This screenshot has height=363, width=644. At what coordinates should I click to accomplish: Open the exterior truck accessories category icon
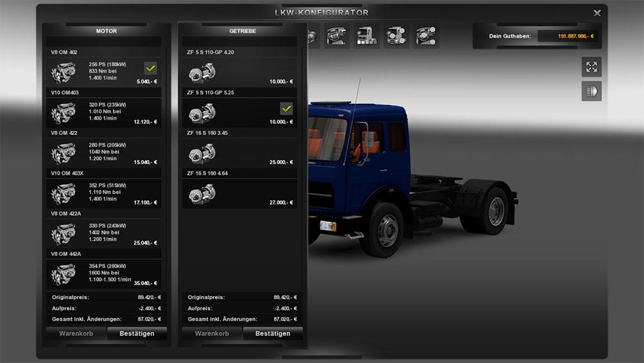[397, 36]
